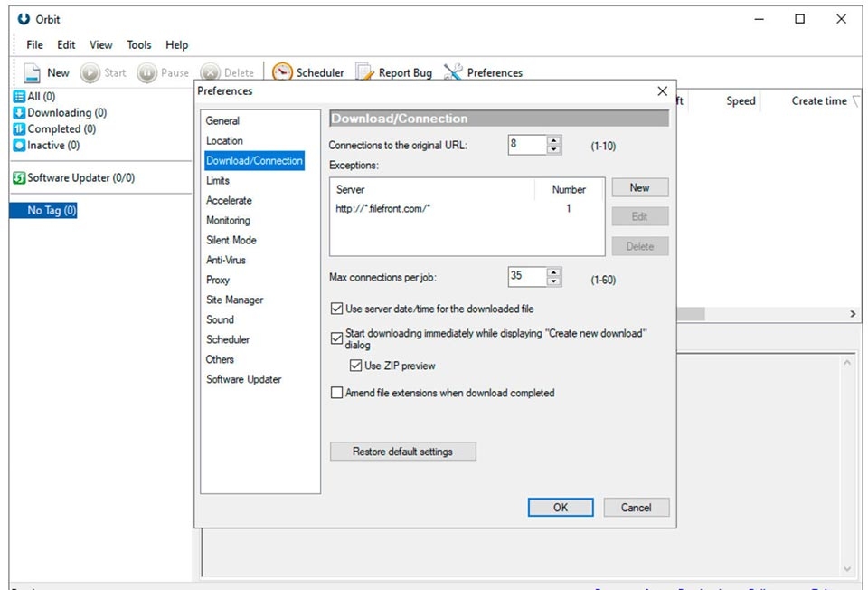Click the Create time column header
The image size is (868, 590).
click(819, 100)
